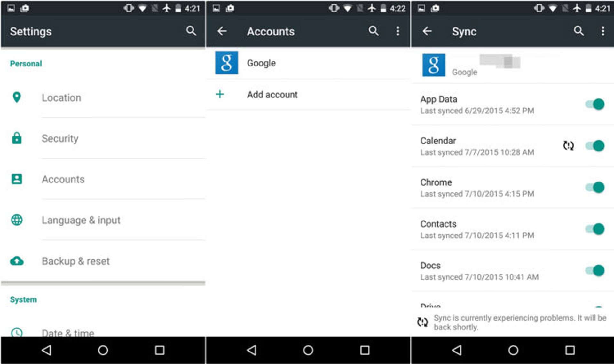Tap the search icon in Sync header

coord(579,31)
